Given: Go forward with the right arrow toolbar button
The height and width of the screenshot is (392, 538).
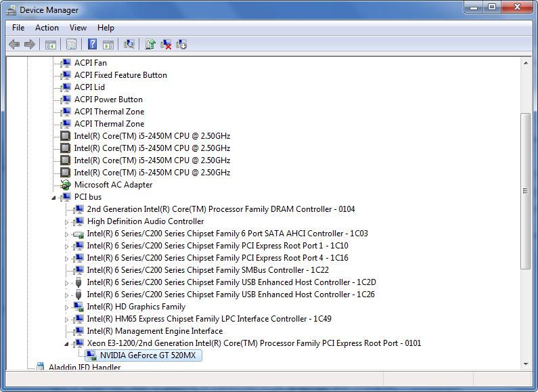Looking at the screenshot, I should pyautogui.click(x=30, y=44).
